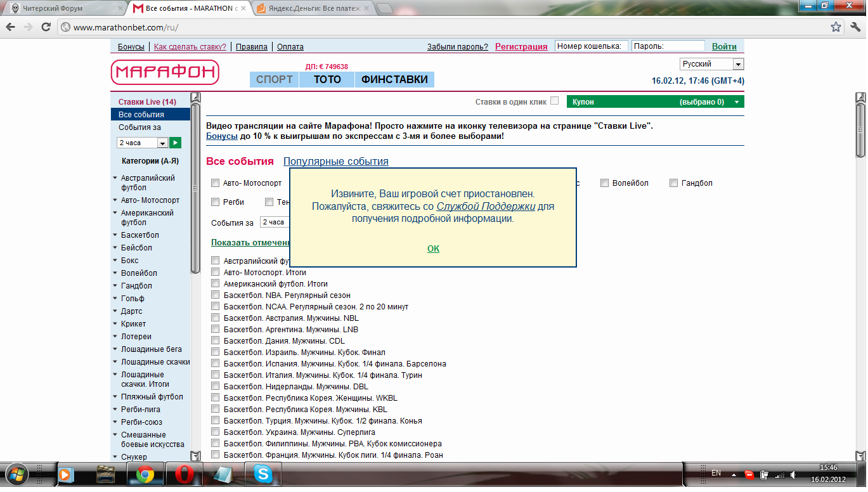Open the Забыли пароль? link
This screenshot has height=492, width=868.
pyautogui.click(x=458, y=46)
